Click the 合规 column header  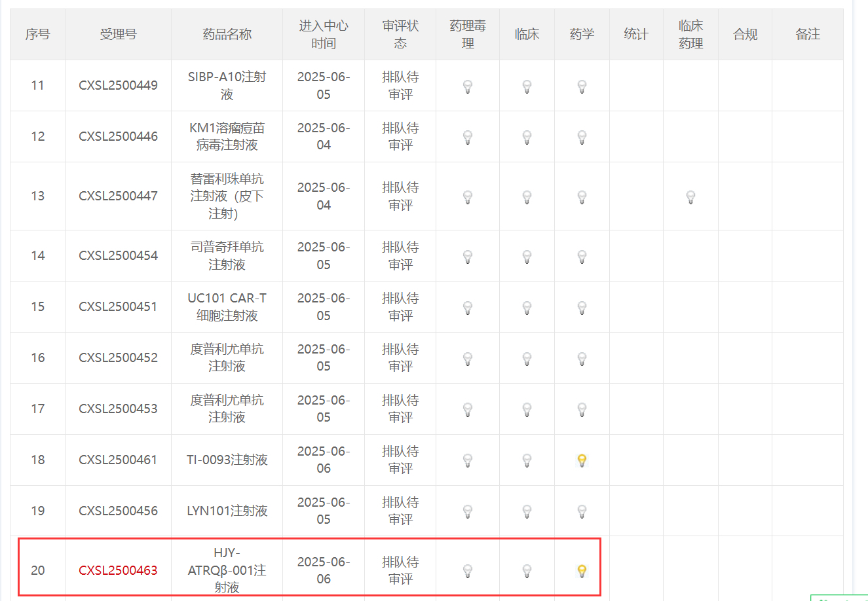pos(745,34)
